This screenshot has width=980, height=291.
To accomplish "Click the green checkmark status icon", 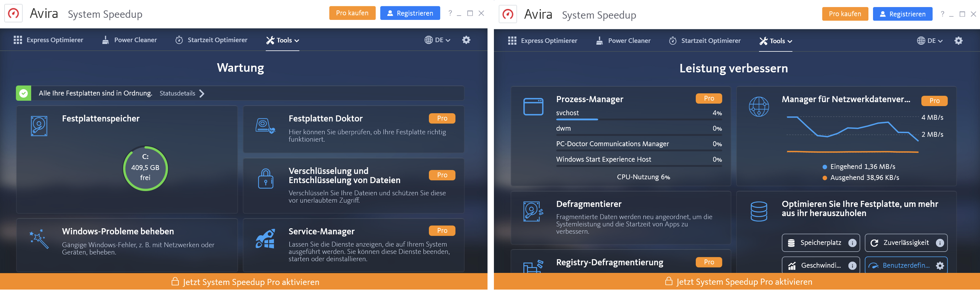I will point(23,93).
